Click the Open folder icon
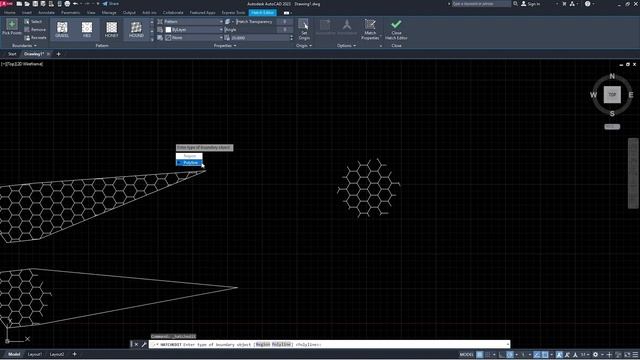This screenshot has width=640, height=360. [x=27, y=4]
